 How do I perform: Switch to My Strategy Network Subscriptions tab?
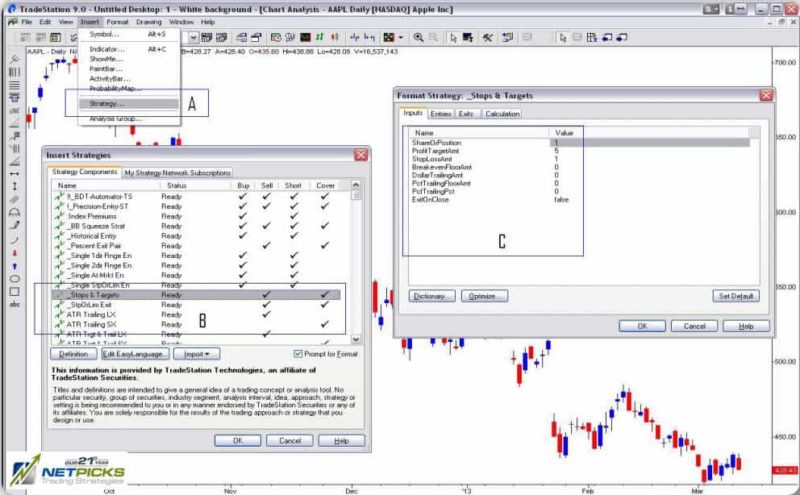point(177,172)
